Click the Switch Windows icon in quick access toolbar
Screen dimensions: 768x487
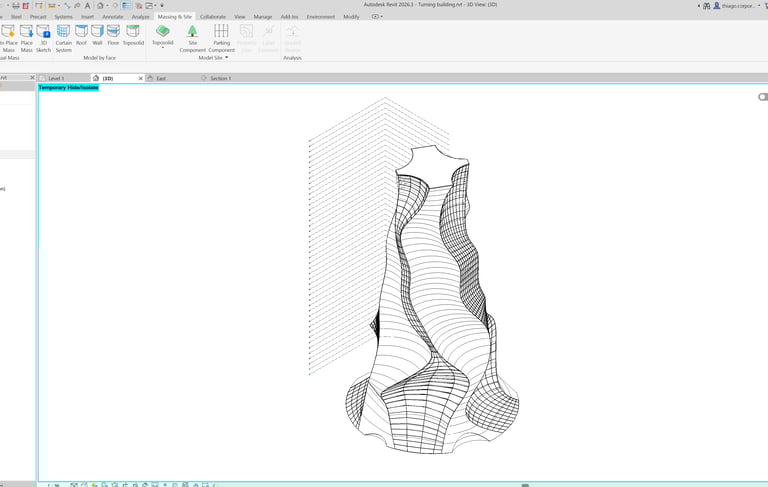(x=149, y=5)
